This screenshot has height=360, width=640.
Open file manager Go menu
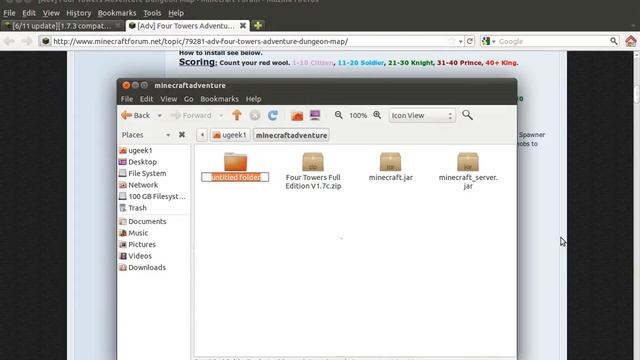[x=189, y=99]
